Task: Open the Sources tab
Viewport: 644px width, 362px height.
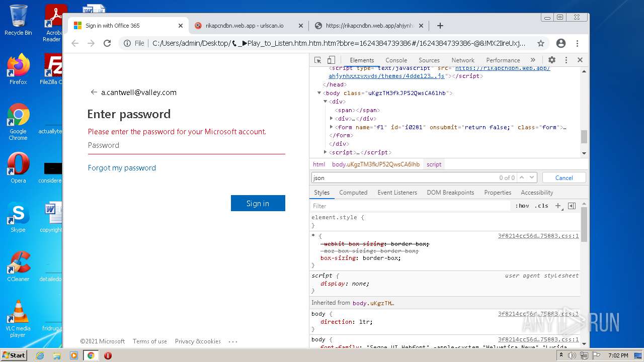Action: pyautogui.click(x=429, y=60)
